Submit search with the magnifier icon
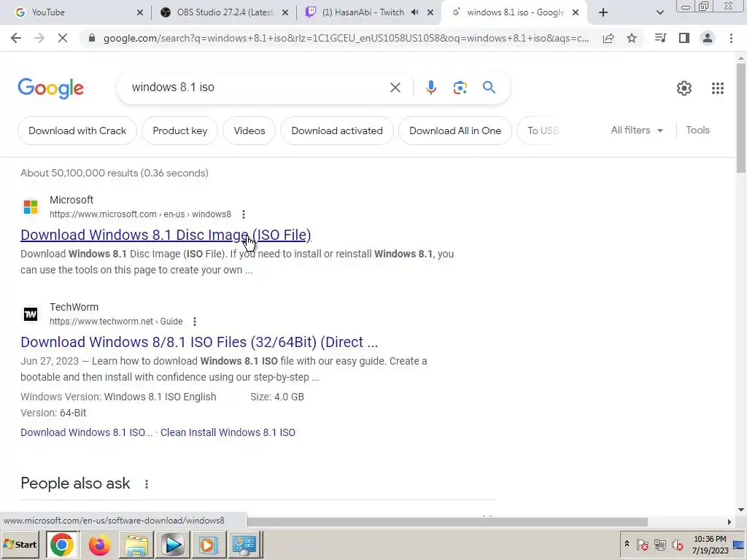The width and height of the screenshot is (747, 560). click(x=489, y=87)
